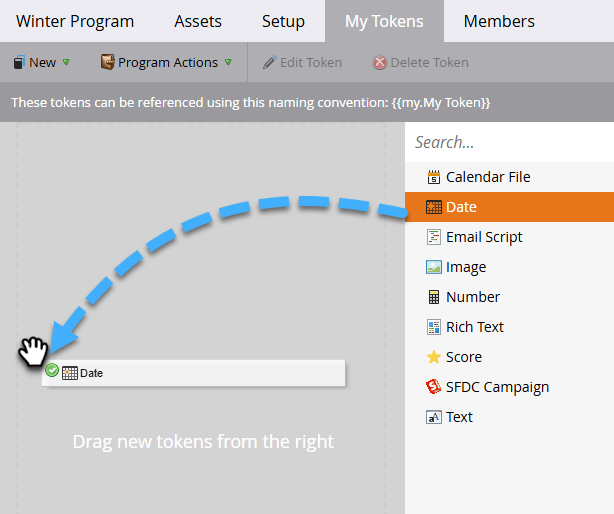The image size is (614, 514).
Task: Select the Calendar File token icon
Action: (433, 177)
